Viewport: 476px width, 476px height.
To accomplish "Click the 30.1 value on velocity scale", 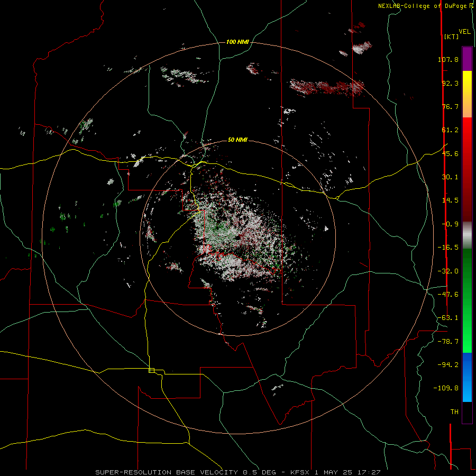I will point(450,177).
